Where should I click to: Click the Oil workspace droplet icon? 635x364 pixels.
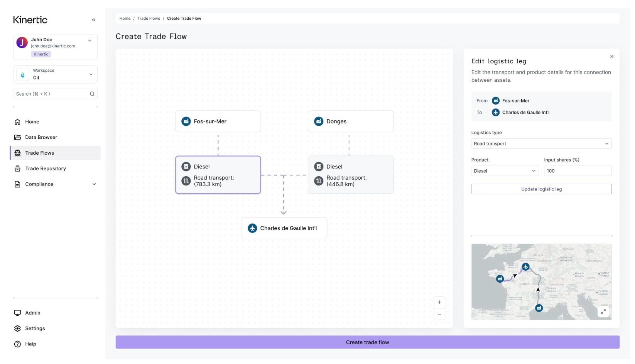pos(22,75)
